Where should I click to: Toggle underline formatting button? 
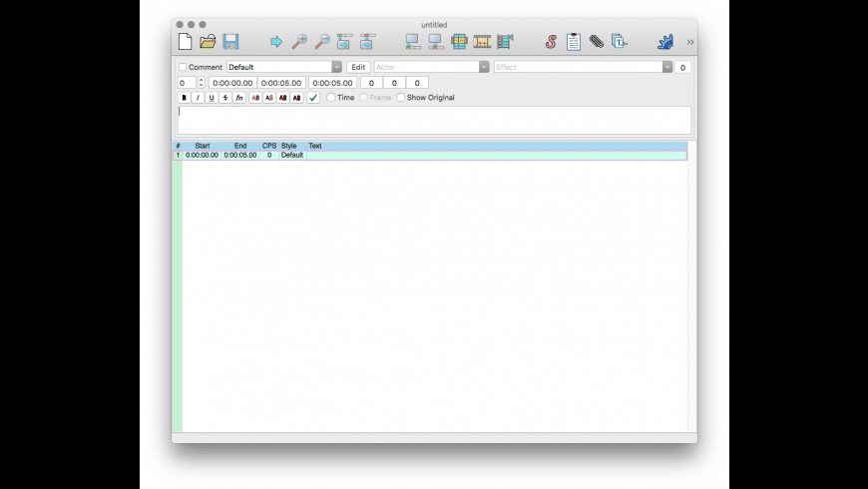212,98
